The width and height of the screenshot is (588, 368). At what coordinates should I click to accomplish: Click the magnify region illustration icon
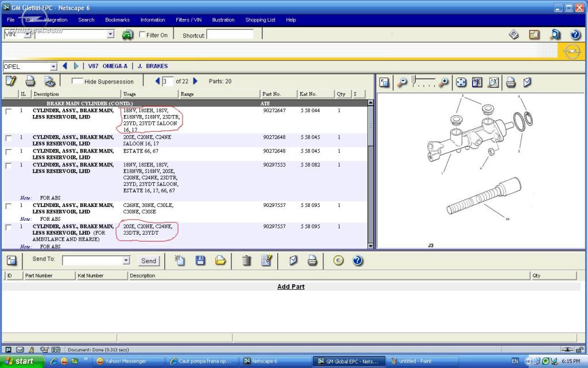(493, 82)
